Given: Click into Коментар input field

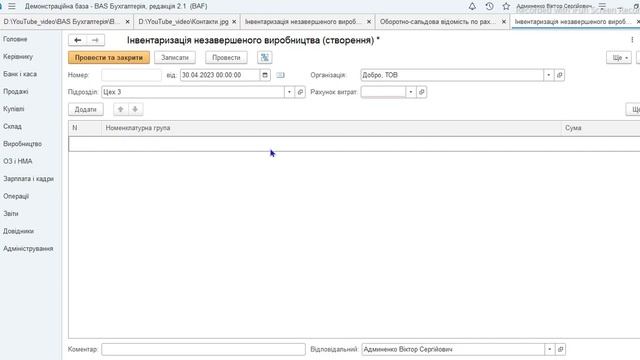Looking at the screenshot, I should pos(203,349).
